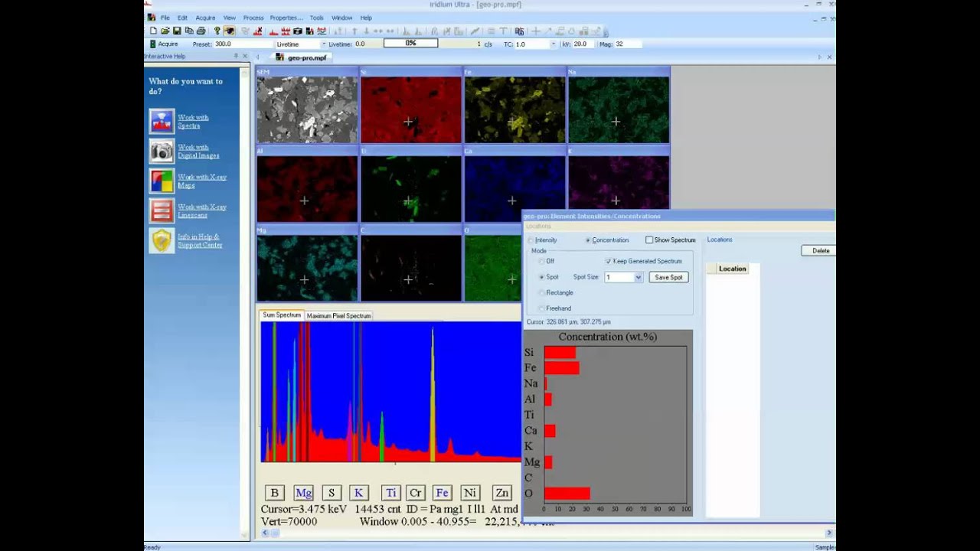Viewport: 980px width, 551px height.
Task: Click the help question mark toolbar icon
Action: coord(217,31)
